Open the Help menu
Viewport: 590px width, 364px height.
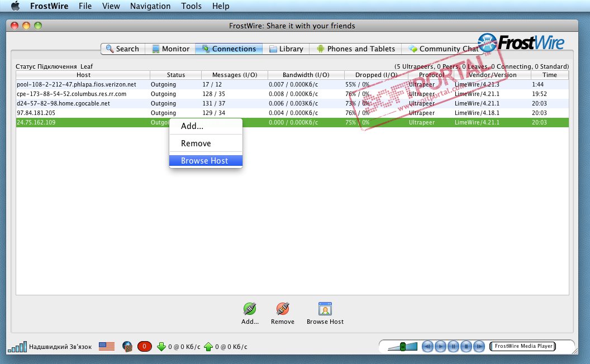click(221, 6)
